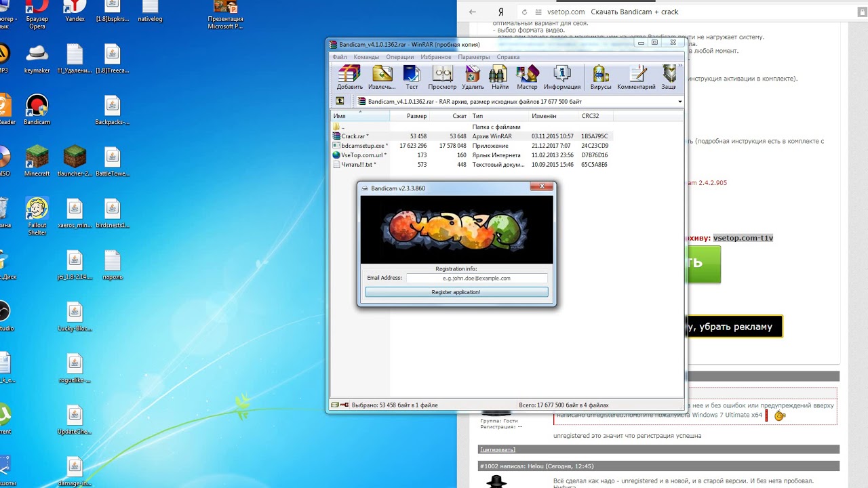
Task: Sort the list by the Тип column header
Action: coord(499,116)
